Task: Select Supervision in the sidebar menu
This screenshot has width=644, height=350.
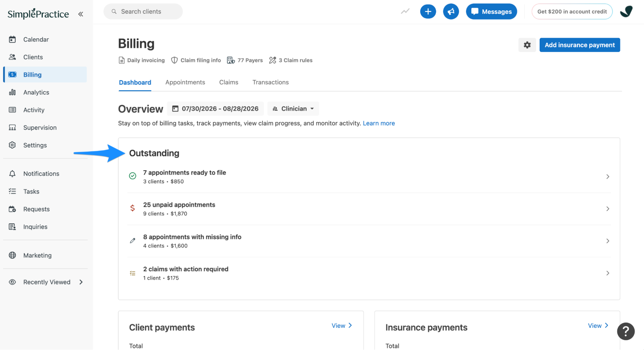Action: tap(45, 128)
